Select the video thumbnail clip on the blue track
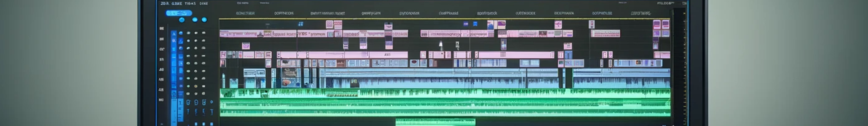Image resolution: width=868 pixels, height=126 pixels. 290,77
